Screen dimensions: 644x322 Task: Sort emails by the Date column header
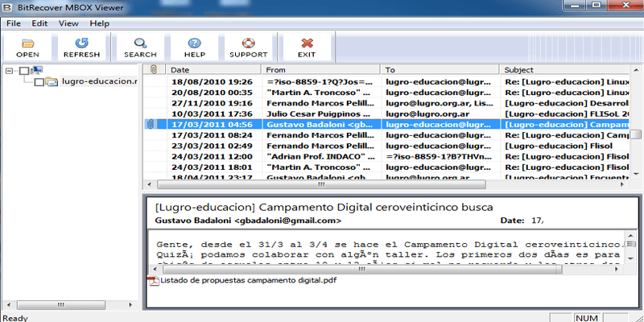213,69
